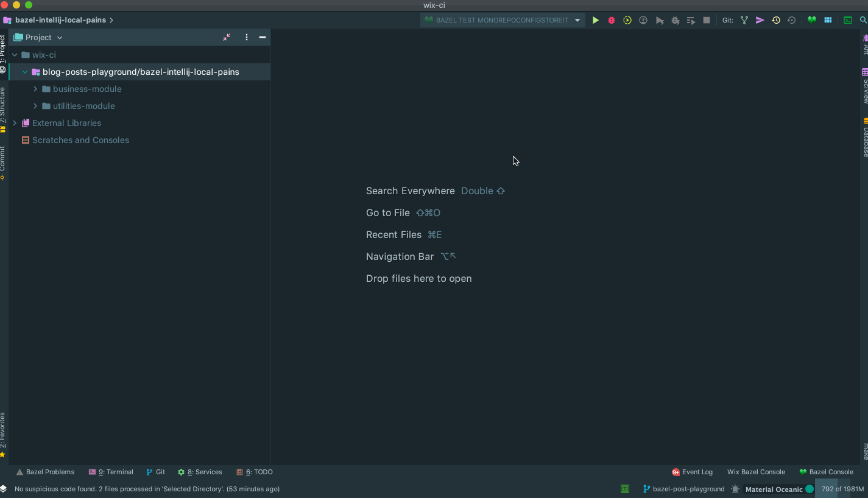
Task: Open the Bazel Console tab
Action: coord(827,472)
